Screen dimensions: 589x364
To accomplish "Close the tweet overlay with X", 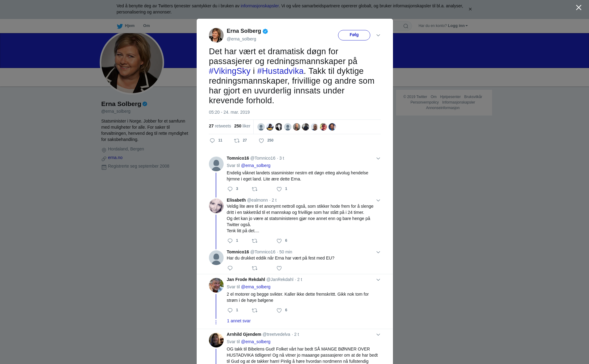I will pos(579,8).
